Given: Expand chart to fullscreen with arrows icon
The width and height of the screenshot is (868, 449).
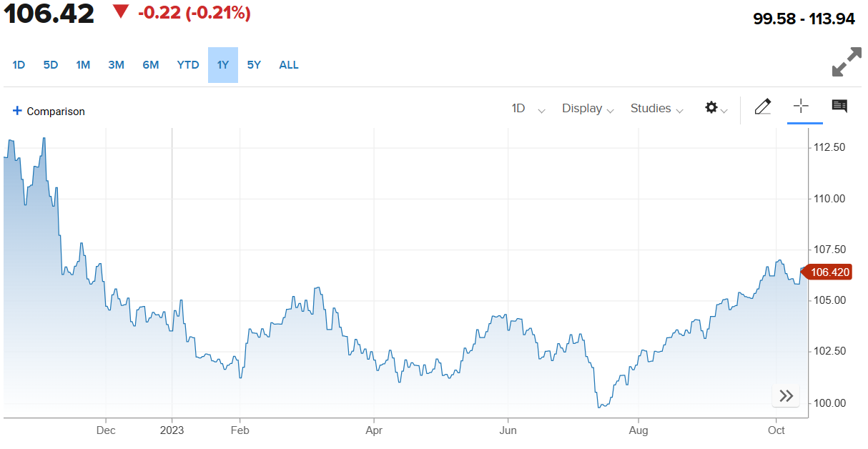Looking at the screenshot, I should pyautogui.click(x=847, y=62).
